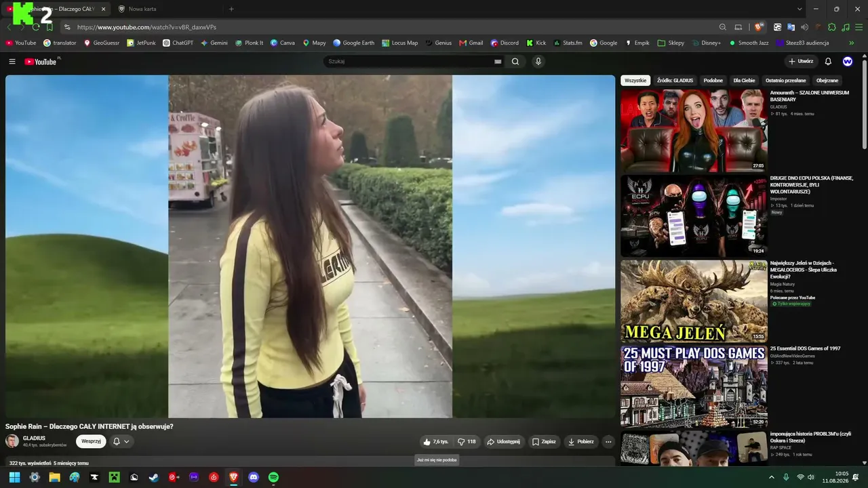Image resolution: width=868 pixels, height=488 pixels.
Task: Open the account avatar menu
Action: pyautogui.click(x=848, y=62)
